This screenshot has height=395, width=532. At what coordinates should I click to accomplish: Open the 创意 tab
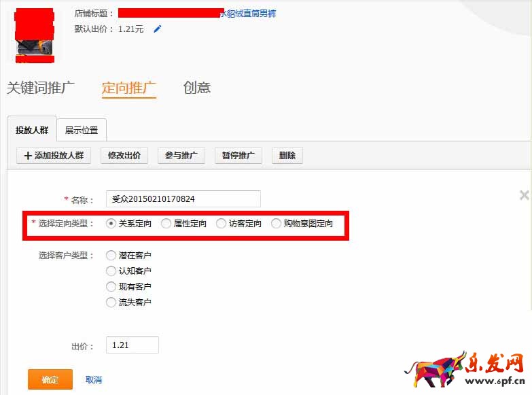coord(197,88)
